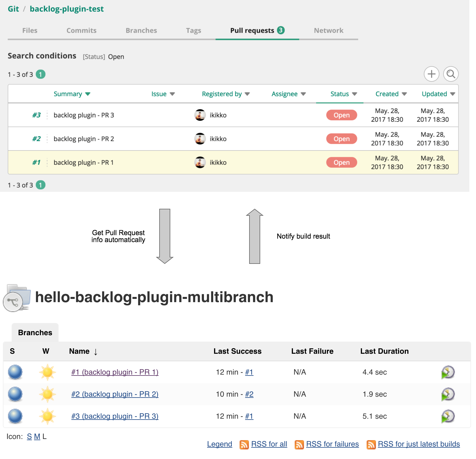The width and height of the screenshot is (476, 459).
Task: Click the multibranch folder icon
Action: coord(17,298)
